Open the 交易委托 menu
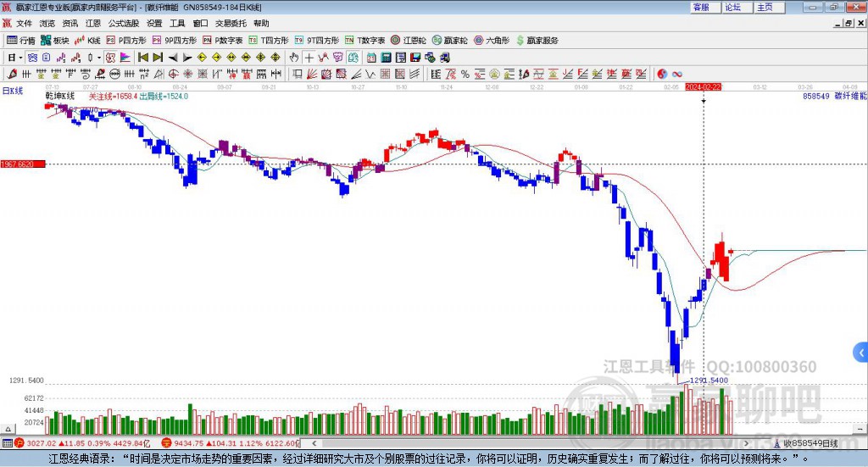Image resolution: width=868 pixels, height=467 pixels. [231, 23]
